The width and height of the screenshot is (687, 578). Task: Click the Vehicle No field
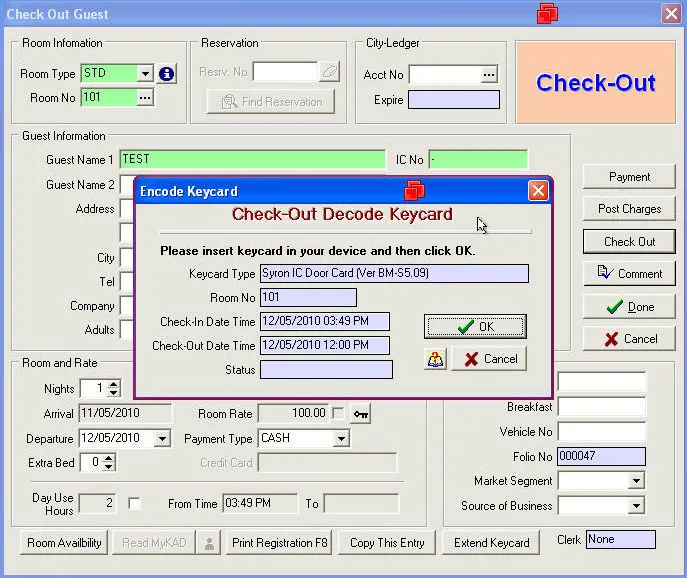click(x=601, y=432)
